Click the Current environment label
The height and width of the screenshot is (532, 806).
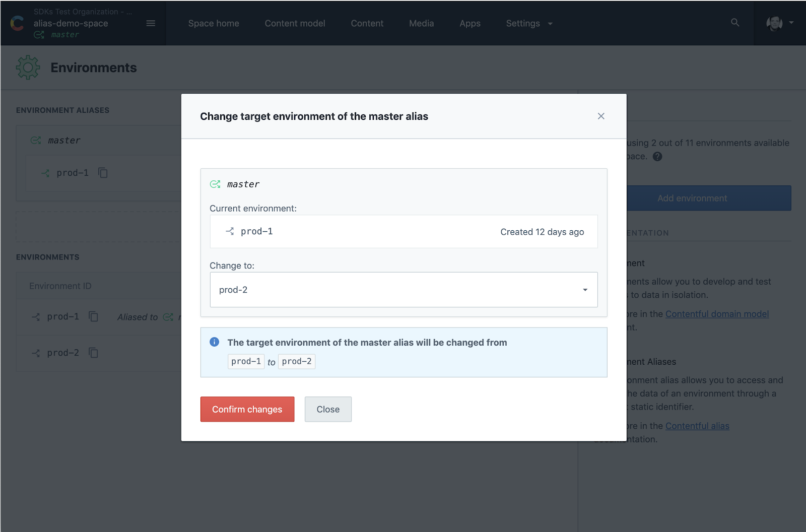[253, 208]
